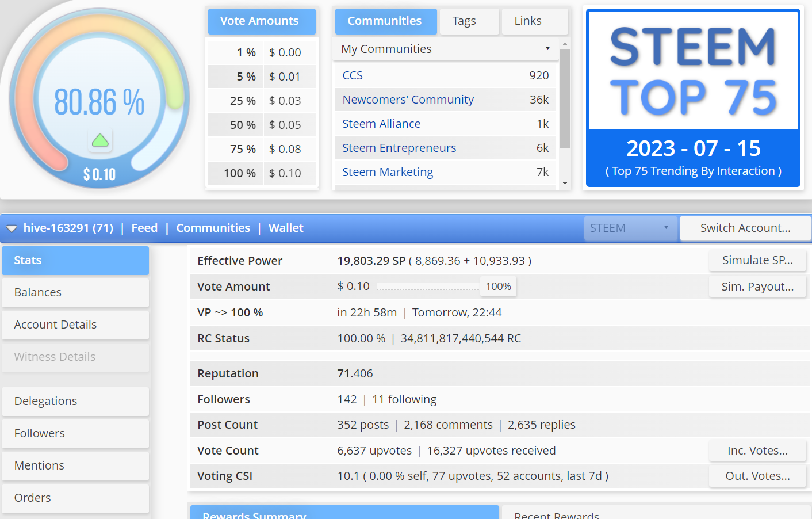Viewport: 812px width, 519px height.
Task: Open the CCS community
Action: [353, 75]
